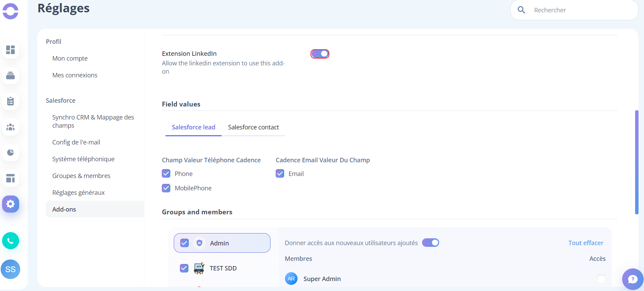Open the stacked layers sidebar icon

[x=11, y=76]
